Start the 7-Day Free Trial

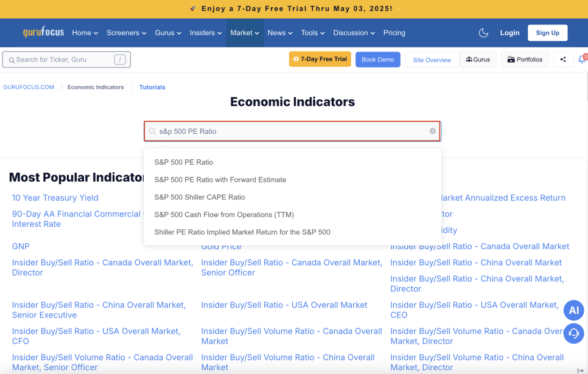(320, 59)
